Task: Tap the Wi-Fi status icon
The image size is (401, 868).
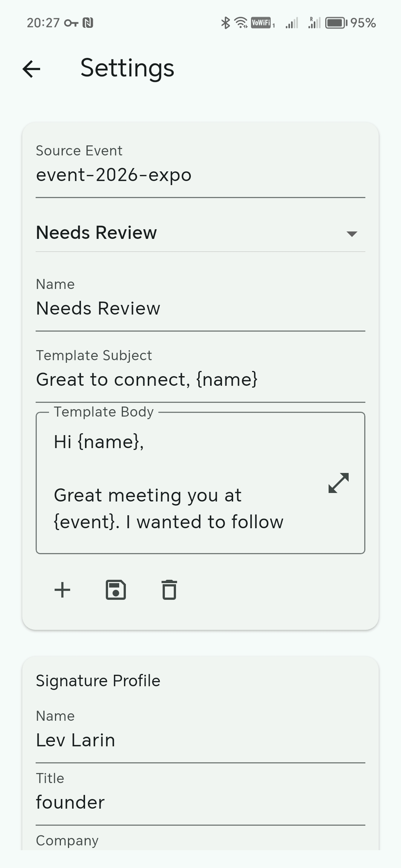Action: click(241, 23)
